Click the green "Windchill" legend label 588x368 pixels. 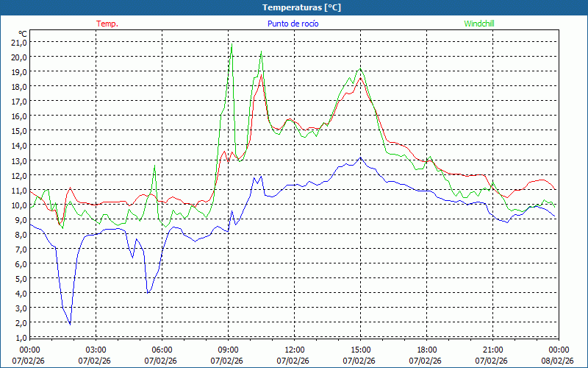tap(479, 24)
